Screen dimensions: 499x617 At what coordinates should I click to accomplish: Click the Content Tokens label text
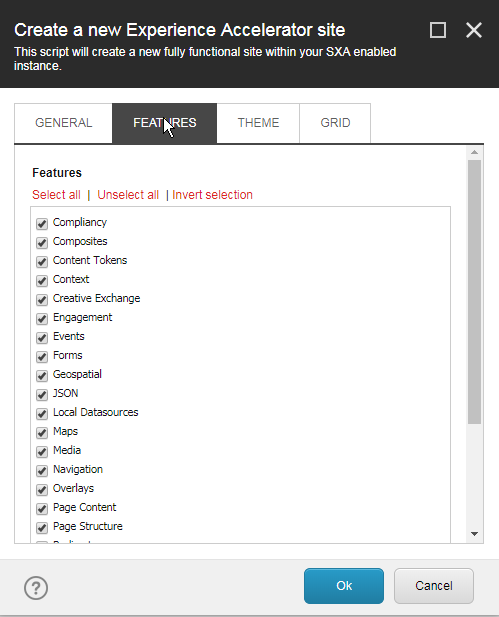pyautogui.click(x=90, y=260)
